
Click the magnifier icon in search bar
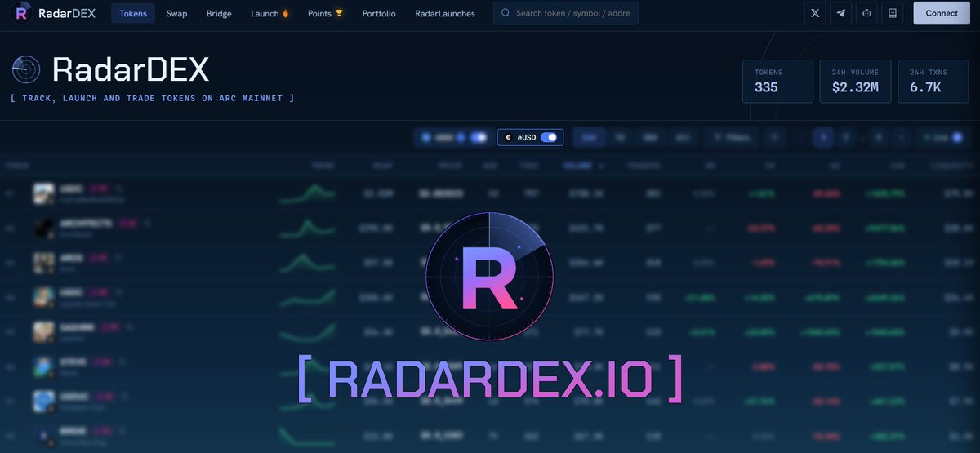[x=506, y=13]
